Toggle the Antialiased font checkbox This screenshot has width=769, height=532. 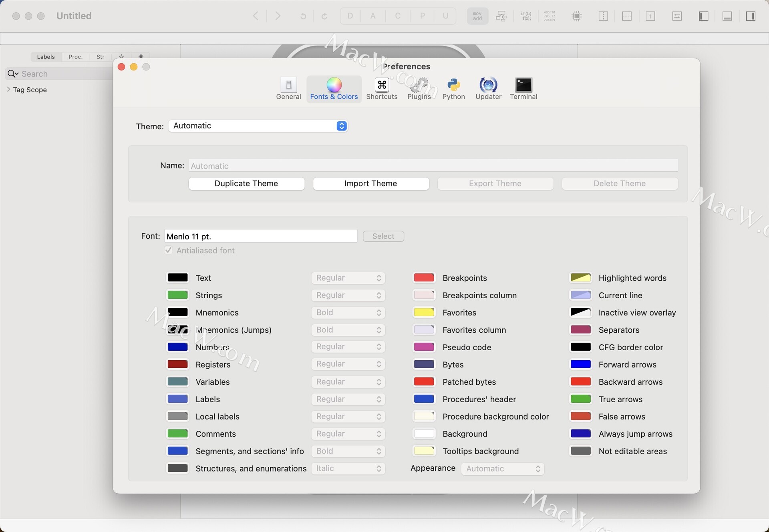coord(169,250)
